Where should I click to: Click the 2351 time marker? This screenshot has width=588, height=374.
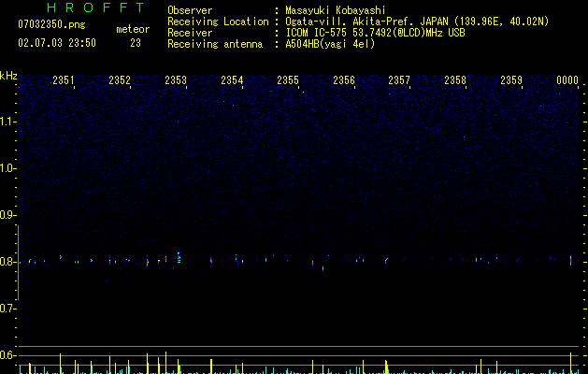[64, 80]
